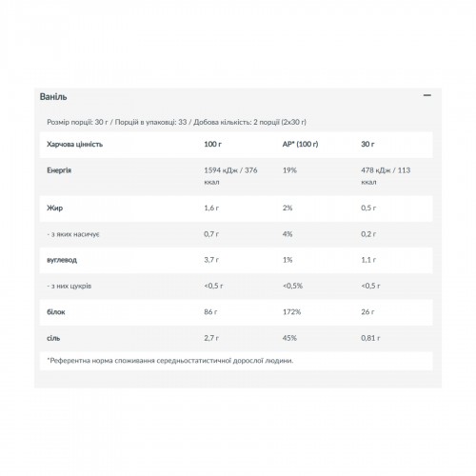Click the 26 г protein per serving value
This screenshot has width=476, height=476.
[x=367, y=312]
